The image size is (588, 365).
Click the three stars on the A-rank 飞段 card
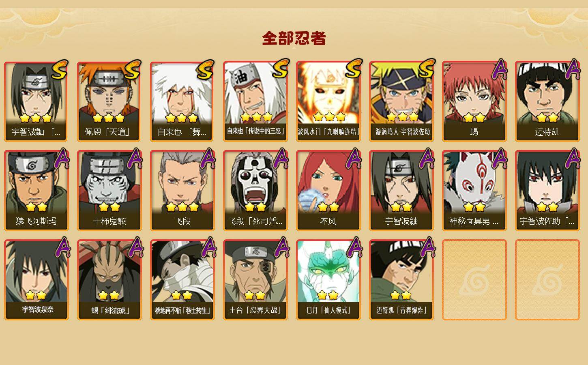coord(182,207)
